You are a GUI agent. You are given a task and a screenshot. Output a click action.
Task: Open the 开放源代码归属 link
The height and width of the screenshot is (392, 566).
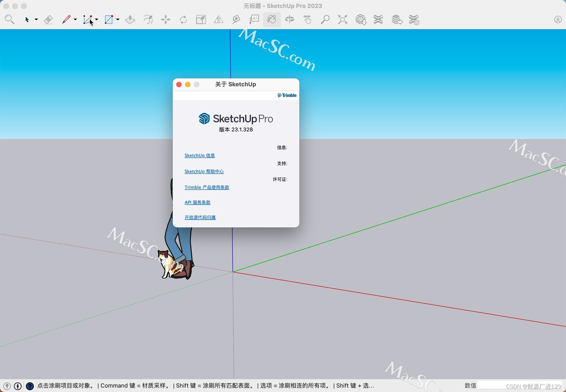[200, 217]
